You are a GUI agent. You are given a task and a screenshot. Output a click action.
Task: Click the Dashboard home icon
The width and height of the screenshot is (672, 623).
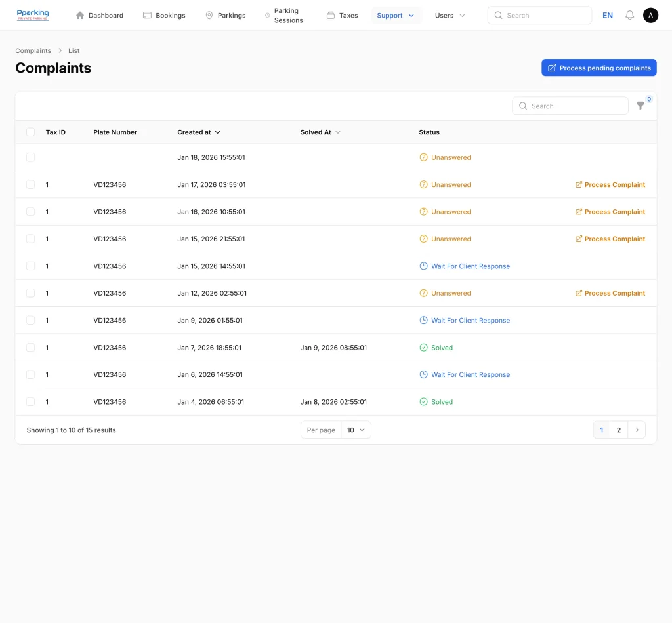point(80,15)
